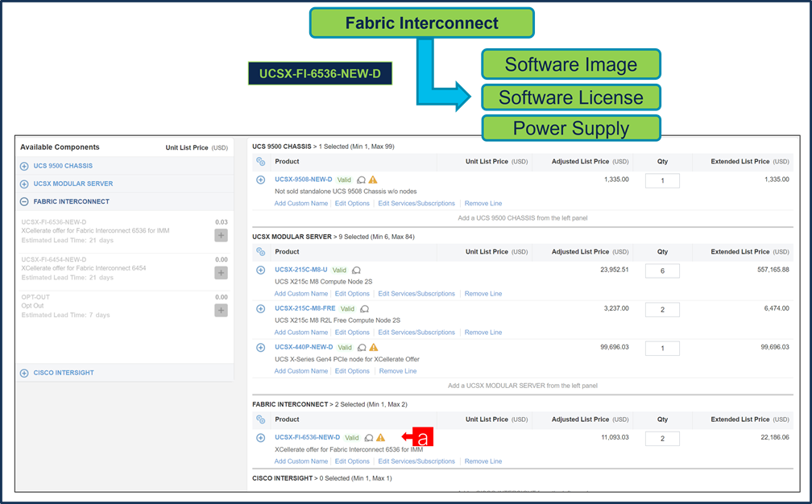812x504 pixels.
Task: Click Add Custom Name under UCSX-215C-M8-U
Action: pos(301,293)
